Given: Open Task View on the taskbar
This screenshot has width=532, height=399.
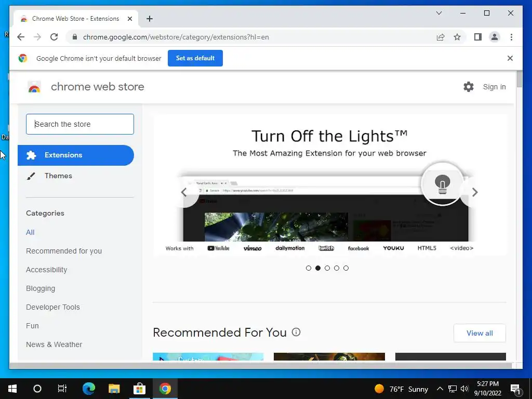Looking at the screenshot, I should [62, 389].
